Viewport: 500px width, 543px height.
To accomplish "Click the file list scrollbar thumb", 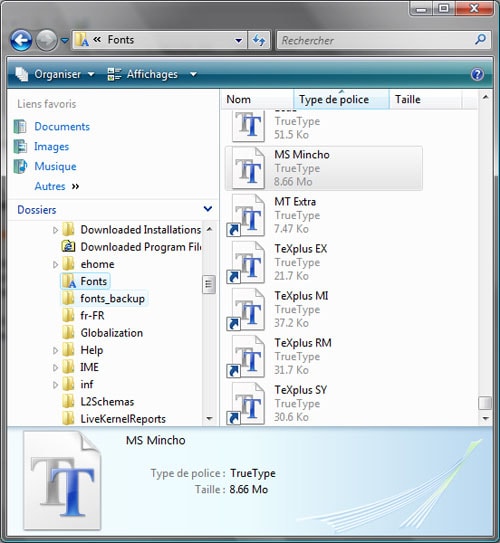I will 485,403.
